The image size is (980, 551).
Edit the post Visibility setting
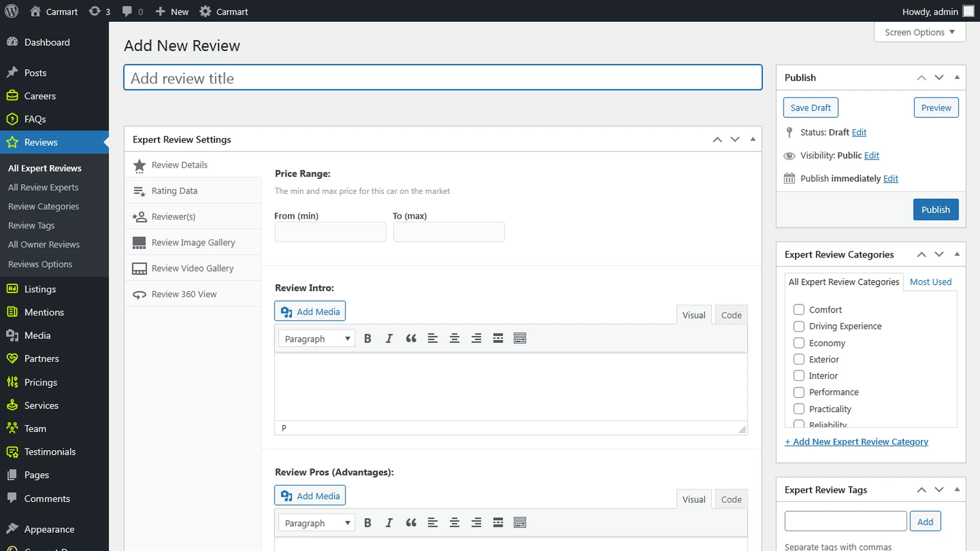(x=871, y=155)
